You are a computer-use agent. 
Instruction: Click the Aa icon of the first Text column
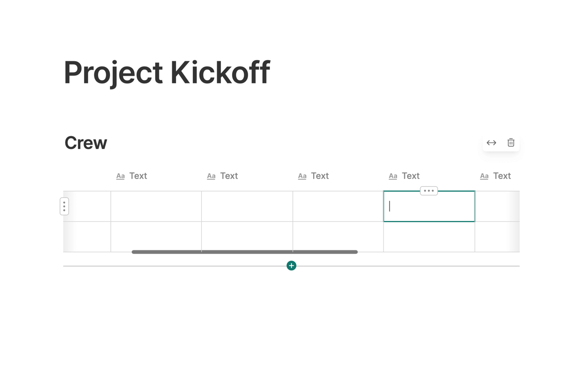click(120, 176)
